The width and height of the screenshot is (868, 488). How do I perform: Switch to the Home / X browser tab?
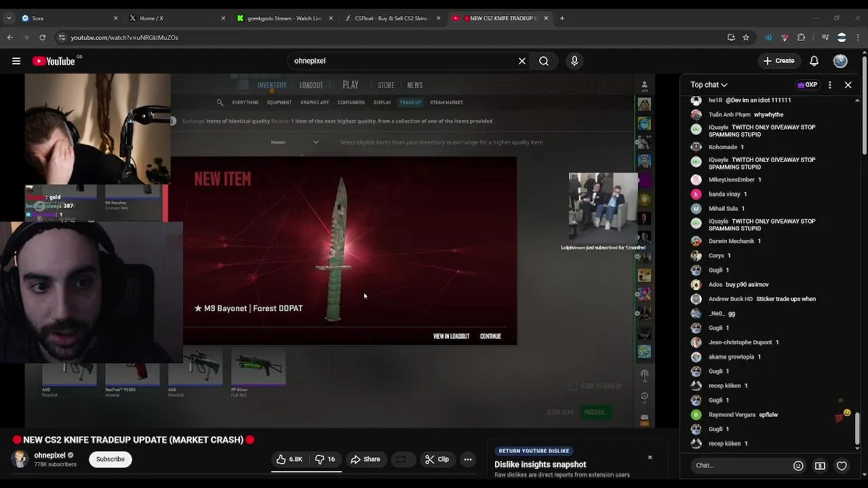[176, 18]
